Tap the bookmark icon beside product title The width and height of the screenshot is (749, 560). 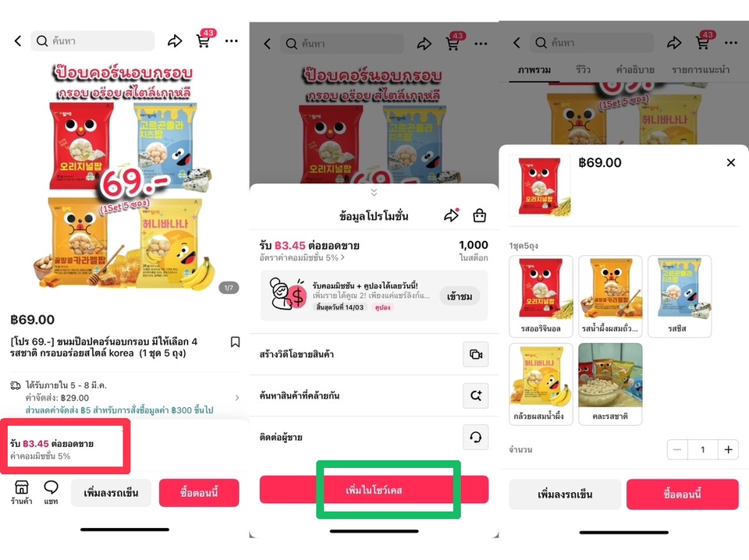tap(235, 342)
